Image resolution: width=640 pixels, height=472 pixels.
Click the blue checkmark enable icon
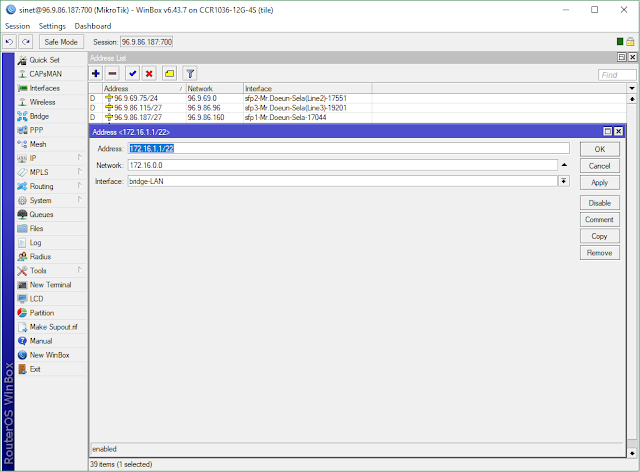tap(132, 73)
